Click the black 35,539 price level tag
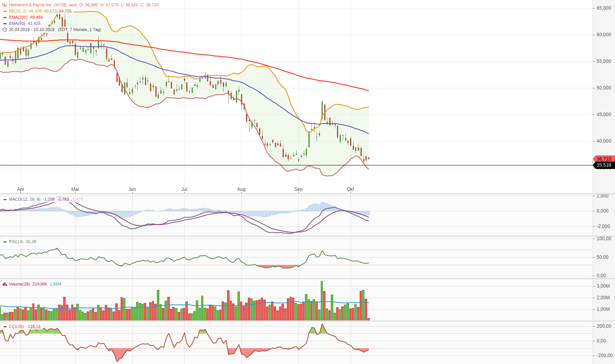 (603, 165)
